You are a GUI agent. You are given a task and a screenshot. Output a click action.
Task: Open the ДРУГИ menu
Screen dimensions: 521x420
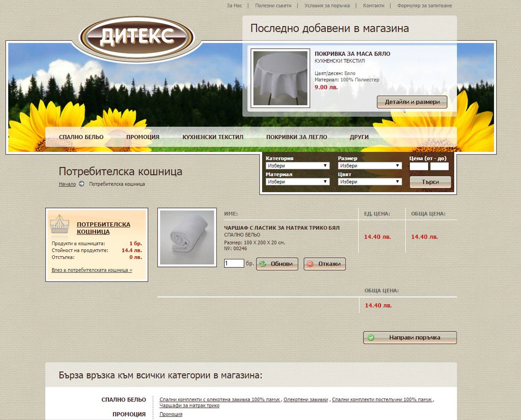tap(359, 137)
